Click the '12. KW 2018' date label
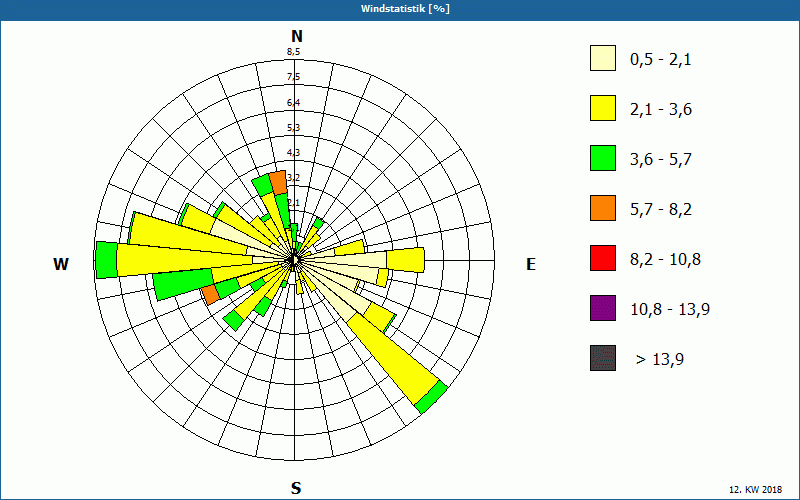 [x=758, y=490]
